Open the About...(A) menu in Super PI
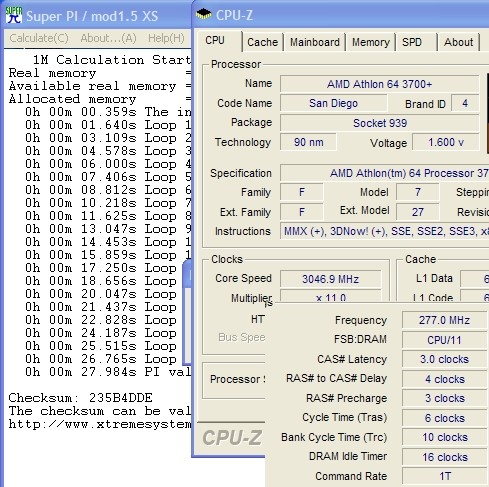 coord(108,38)
